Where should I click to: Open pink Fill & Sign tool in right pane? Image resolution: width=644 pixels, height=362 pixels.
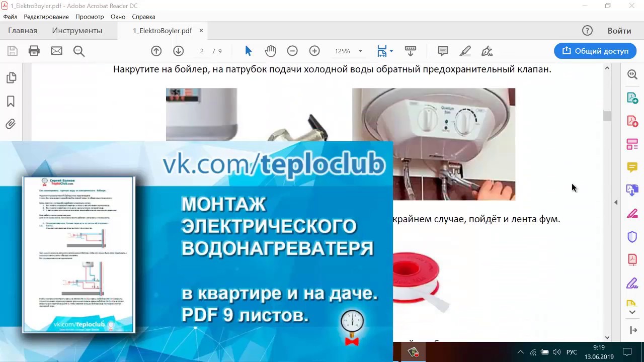point(632,213)
